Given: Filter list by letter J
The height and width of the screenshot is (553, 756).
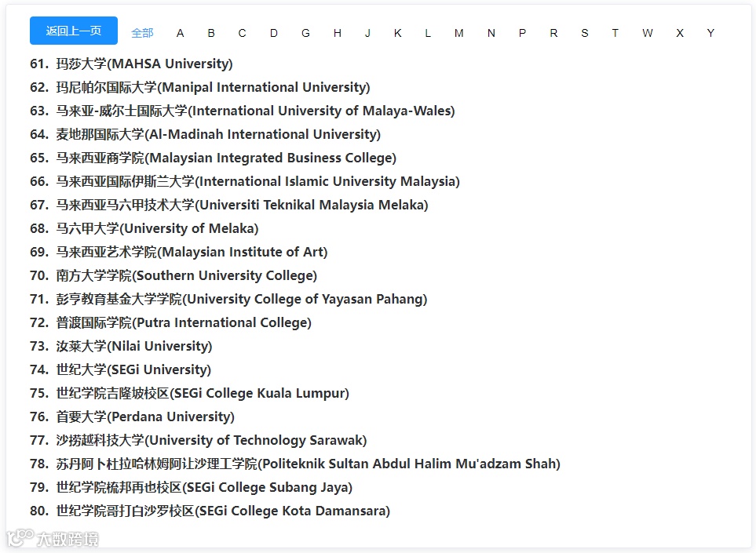Looking at the screenshot, I should 367,33.
